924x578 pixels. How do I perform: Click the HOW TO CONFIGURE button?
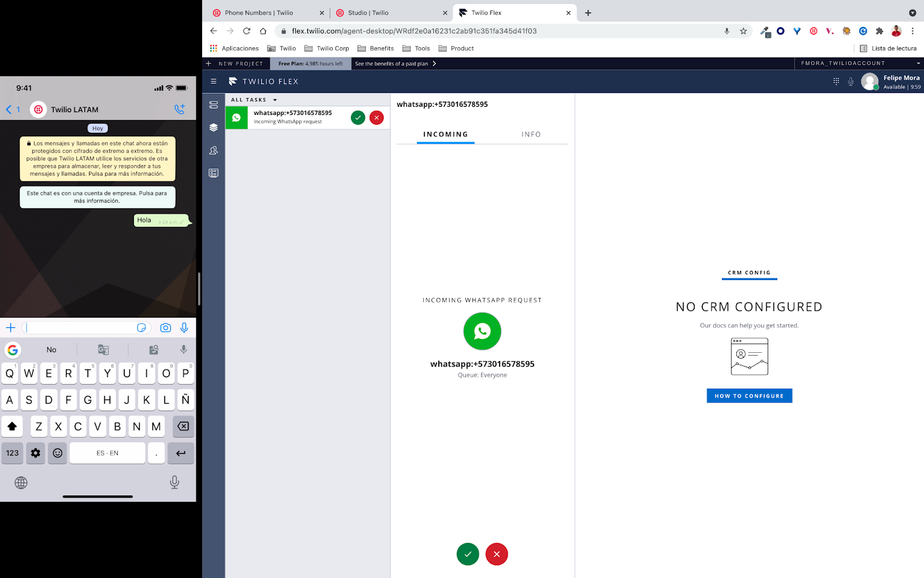tap(750, 396)
